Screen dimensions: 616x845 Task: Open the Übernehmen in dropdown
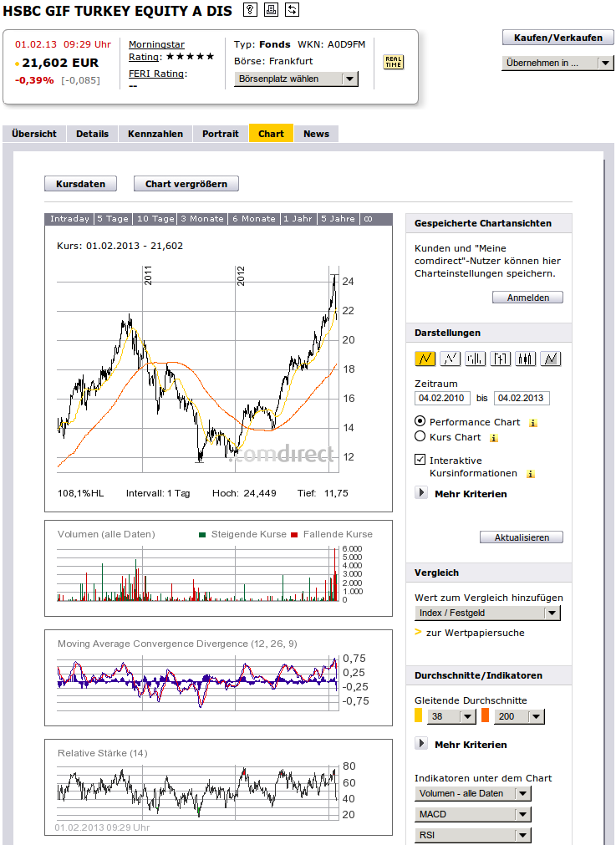pos(557,63)
